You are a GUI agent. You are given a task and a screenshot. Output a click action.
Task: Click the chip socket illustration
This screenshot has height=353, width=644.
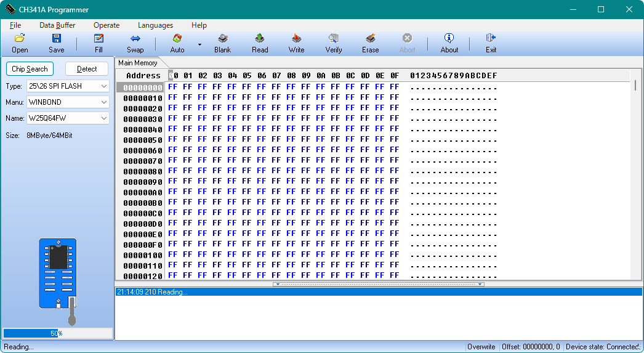tap(58, 282)
